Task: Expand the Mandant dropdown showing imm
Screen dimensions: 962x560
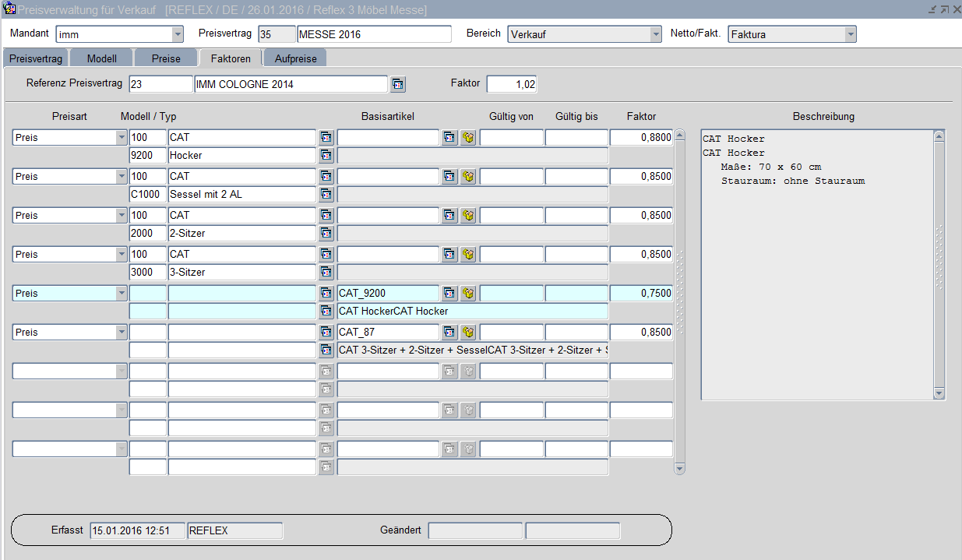Action: pyautogui.click(x=178, y=34)
